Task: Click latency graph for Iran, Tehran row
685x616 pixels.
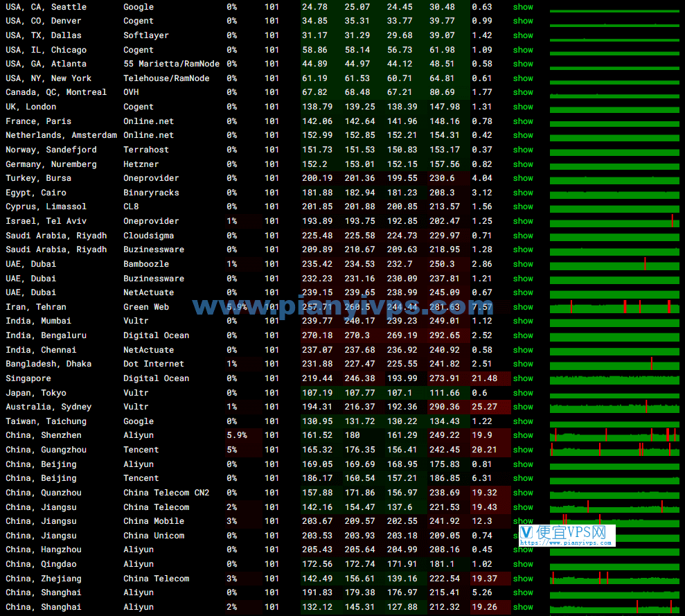Action: (x=614, y=306)
